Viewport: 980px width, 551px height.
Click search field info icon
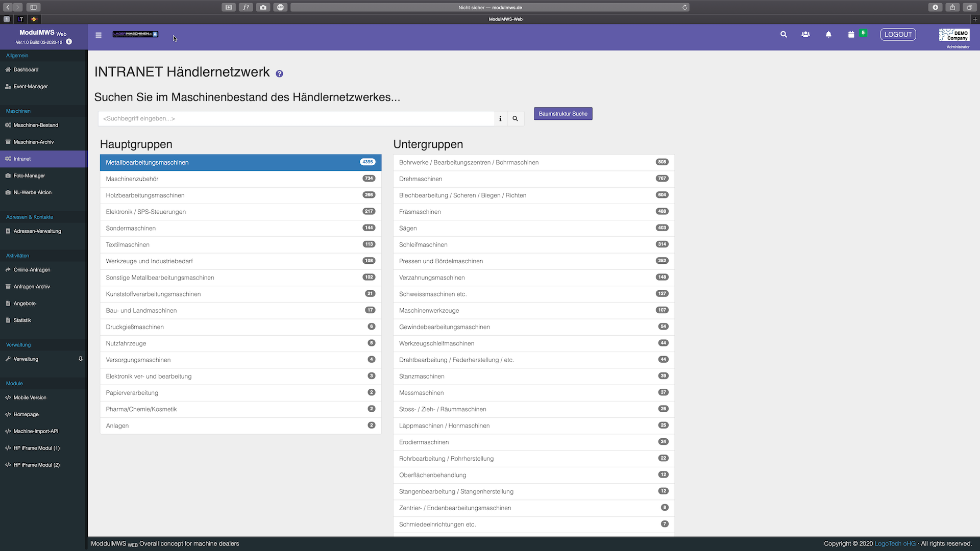[x=500, y=119]
